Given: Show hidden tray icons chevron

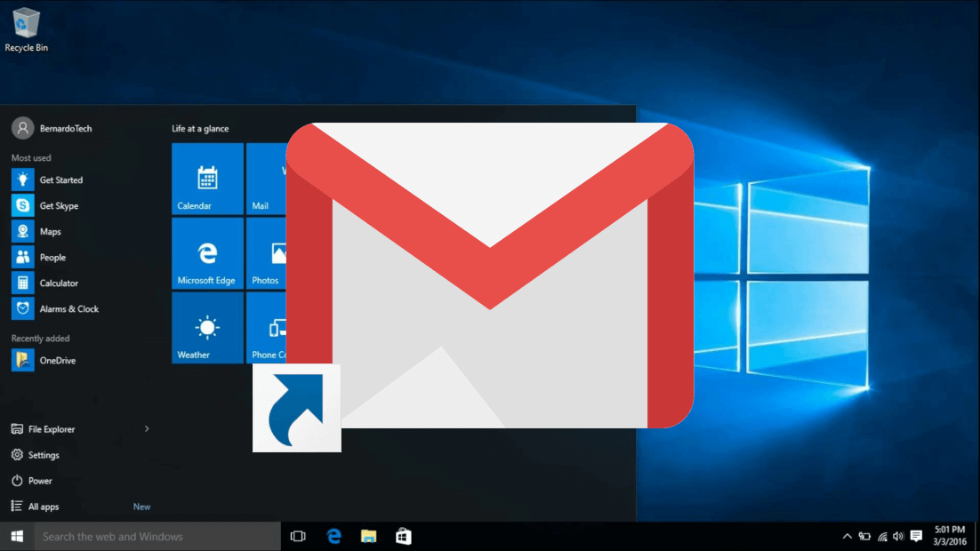Looking at the screenshot, I should (847, 537).
